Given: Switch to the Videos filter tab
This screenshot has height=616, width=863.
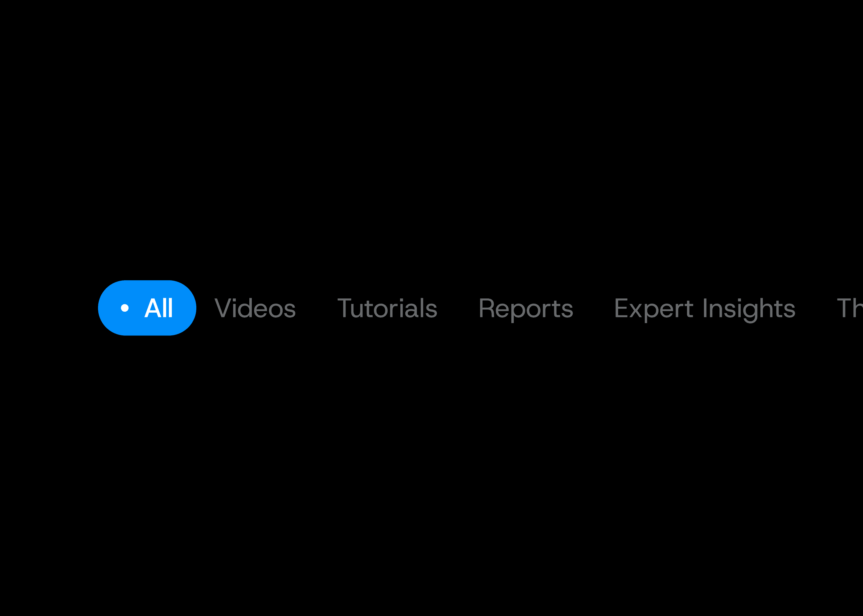Looking at the screenshot, I should pos(255,308).
